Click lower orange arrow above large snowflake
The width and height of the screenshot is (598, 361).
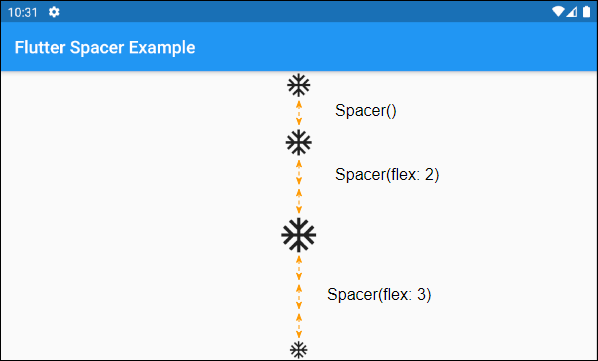click(x=299, y=201)
